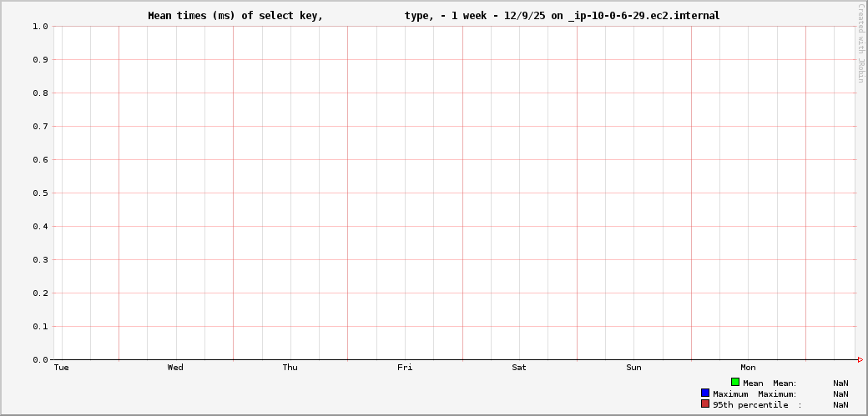Select the Thu label on the time axis
Screen dimensions: 868x416
290,368
